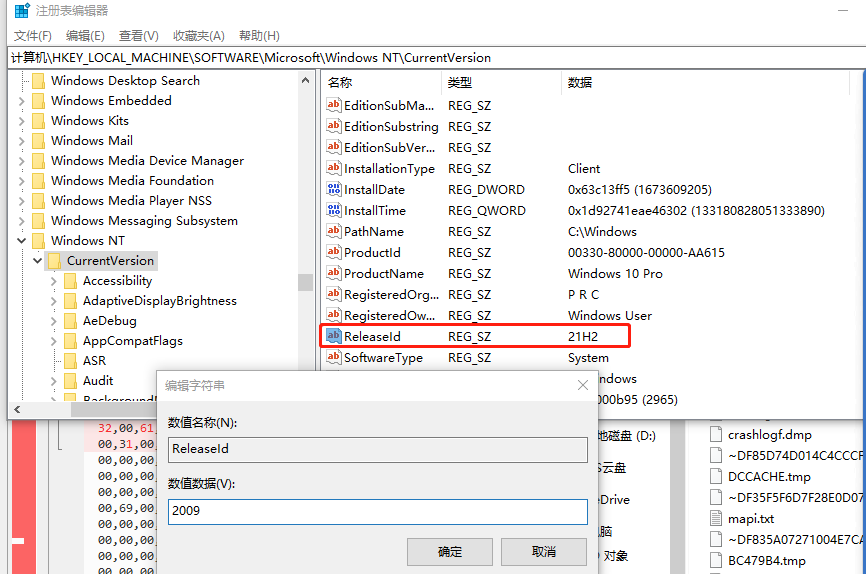Screen dimensions: 866x574
Task: Click the EditionSubVer... string value icon
Action: pos(334,146)
